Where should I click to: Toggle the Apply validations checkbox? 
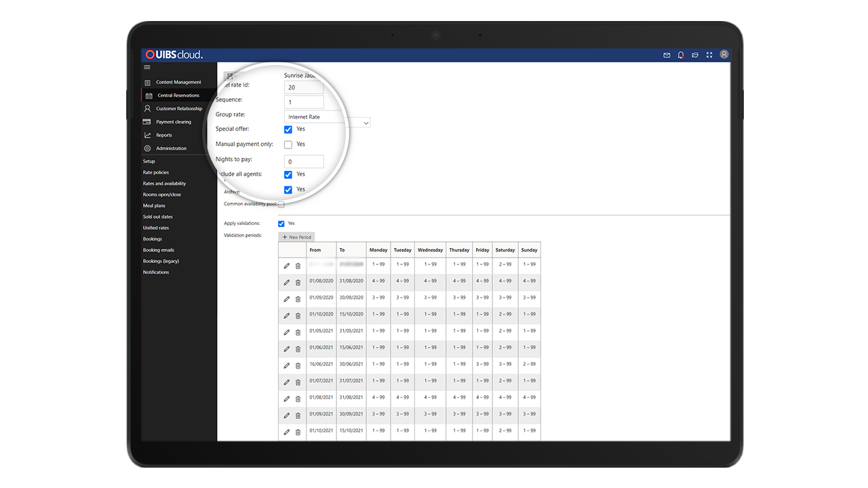click(x=281, y=224)
